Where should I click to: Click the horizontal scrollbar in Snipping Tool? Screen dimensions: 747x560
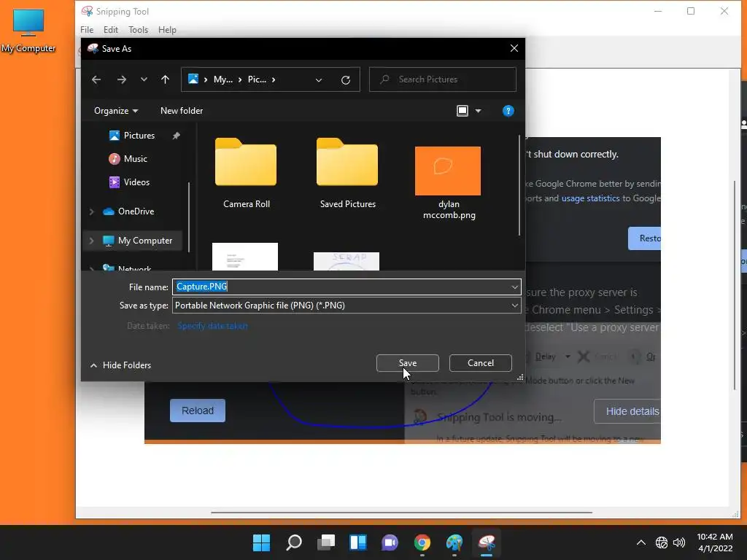(x=401, y=513)
